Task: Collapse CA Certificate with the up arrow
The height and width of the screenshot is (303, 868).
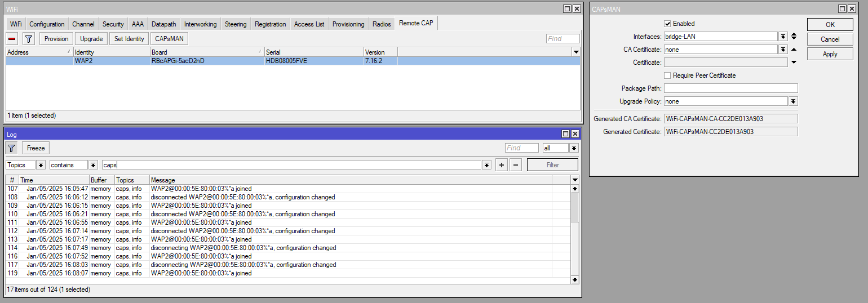Action: [794, 50]
